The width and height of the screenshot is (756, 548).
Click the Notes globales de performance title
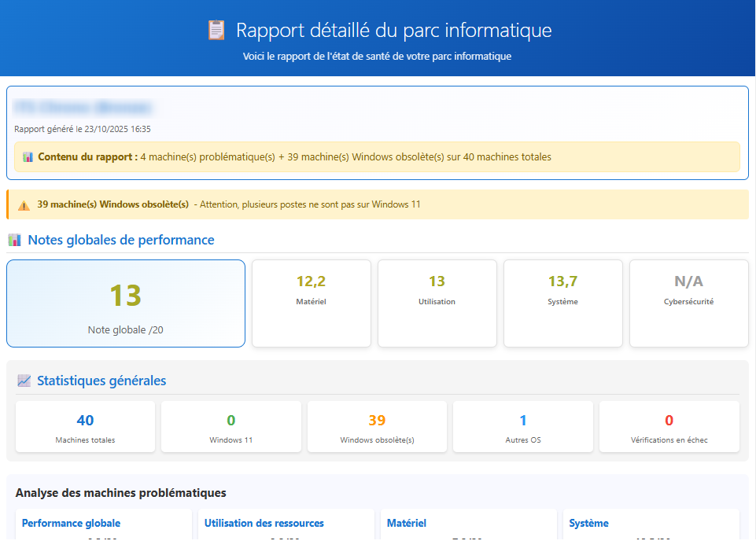pyautogui.click(x=120, y=241)
